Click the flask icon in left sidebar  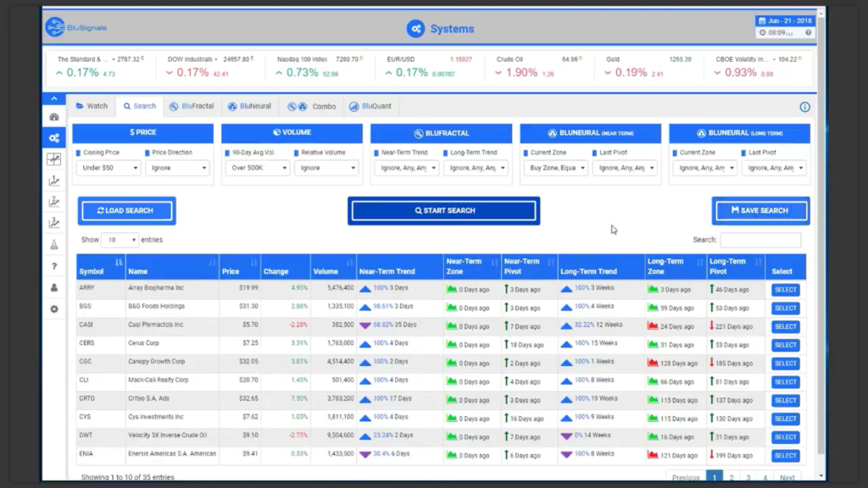pyautogui.click(x=54, y=244)
